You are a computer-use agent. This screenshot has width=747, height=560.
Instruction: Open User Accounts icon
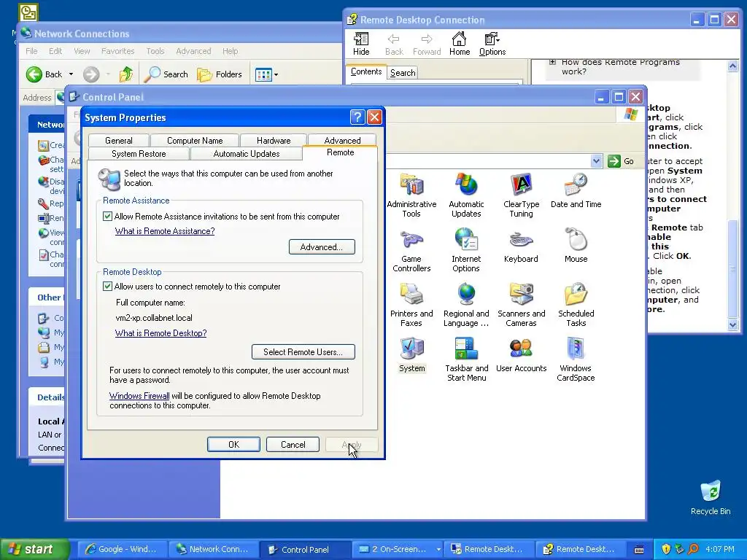point(521,355)
